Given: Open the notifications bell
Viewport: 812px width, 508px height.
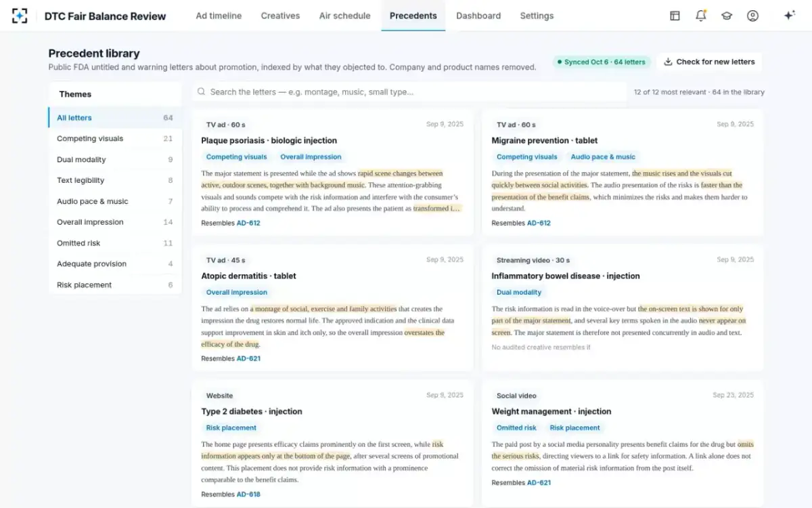Looking at the screenshot, I should coord(701,16).
